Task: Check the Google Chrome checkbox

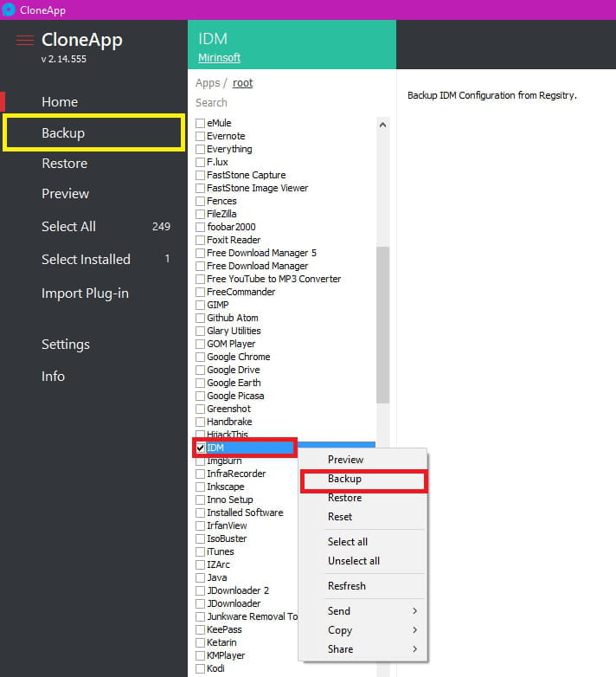Action: (x=200, y=357)
